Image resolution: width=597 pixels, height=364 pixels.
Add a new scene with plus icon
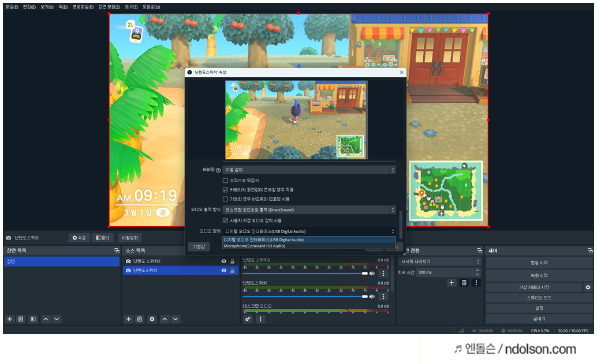pos(10,319)
